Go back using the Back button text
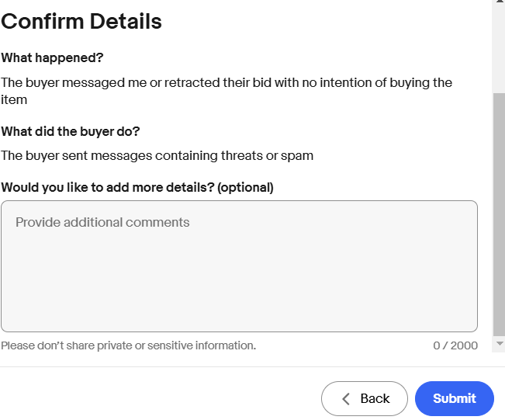This screenshot has height=420, width=505. (x=375, y=398)
